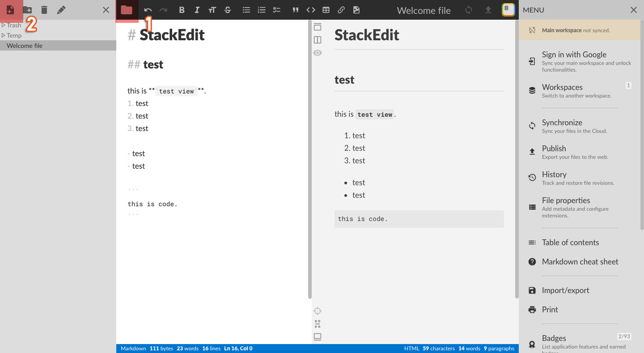
Task: Click the Main workspace not synced banner
Action: pyautogui.click(x=580, y=30)
